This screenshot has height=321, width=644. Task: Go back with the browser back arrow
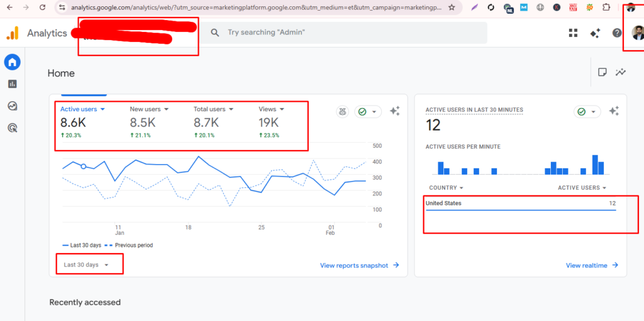pyautogui.click(x=10, y=8)
